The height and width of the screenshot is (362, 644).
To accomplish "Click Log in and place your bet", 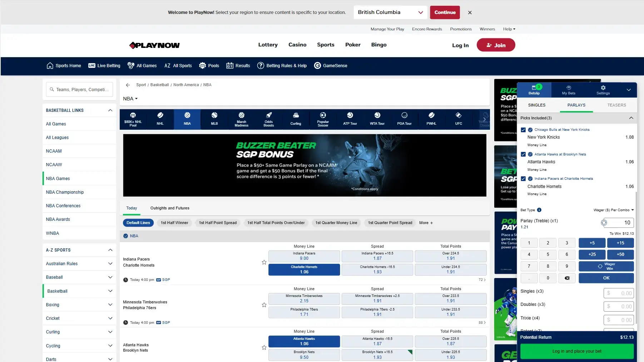I will (577, 352).
